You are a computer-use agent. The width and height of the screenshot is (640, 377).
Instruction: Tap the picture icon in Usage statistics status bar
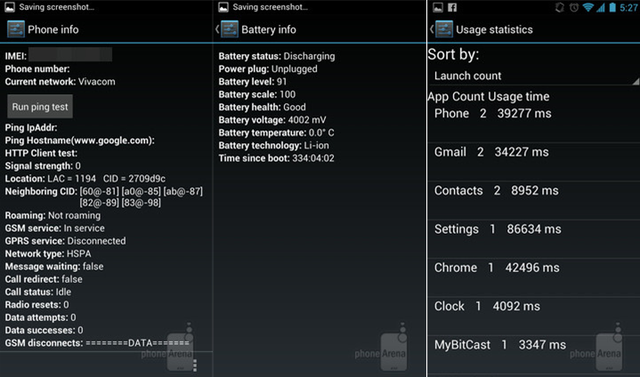[438, 7]
